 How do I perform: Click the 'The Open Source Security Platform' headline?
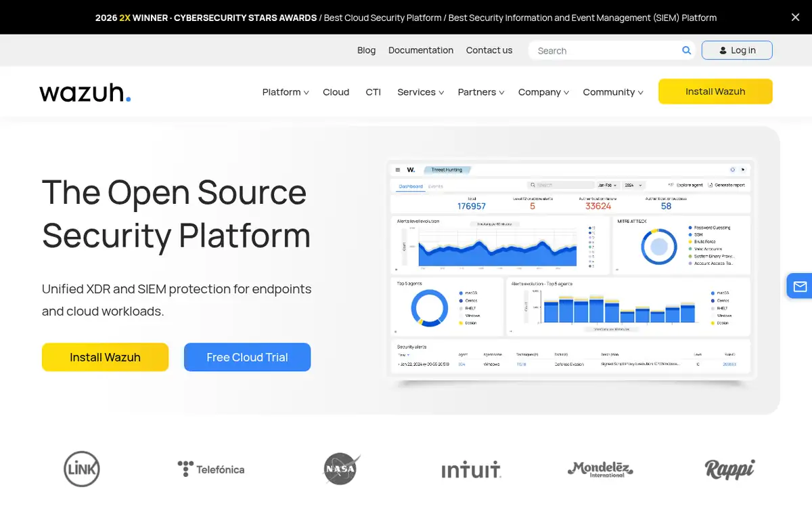tap(176, 213)
